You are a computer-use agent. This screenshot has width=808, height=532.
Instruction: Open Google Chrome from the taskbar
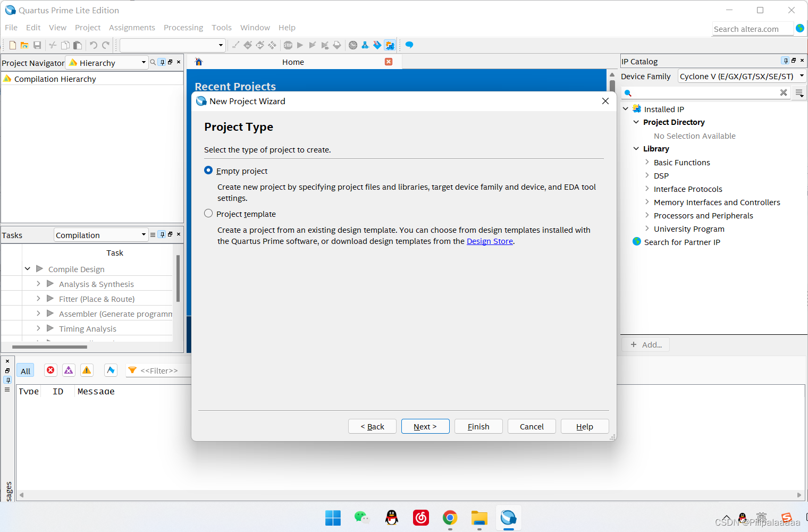tap(450, 517)
